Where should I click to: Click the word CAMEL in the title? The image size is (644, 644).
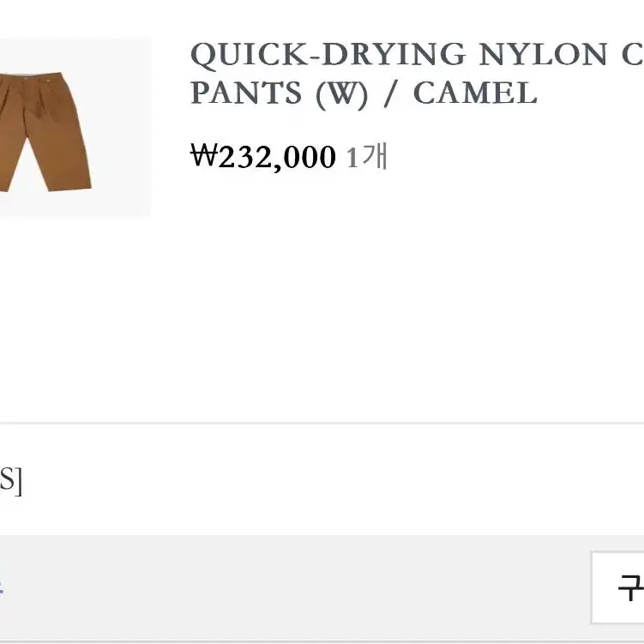point(475,93)
